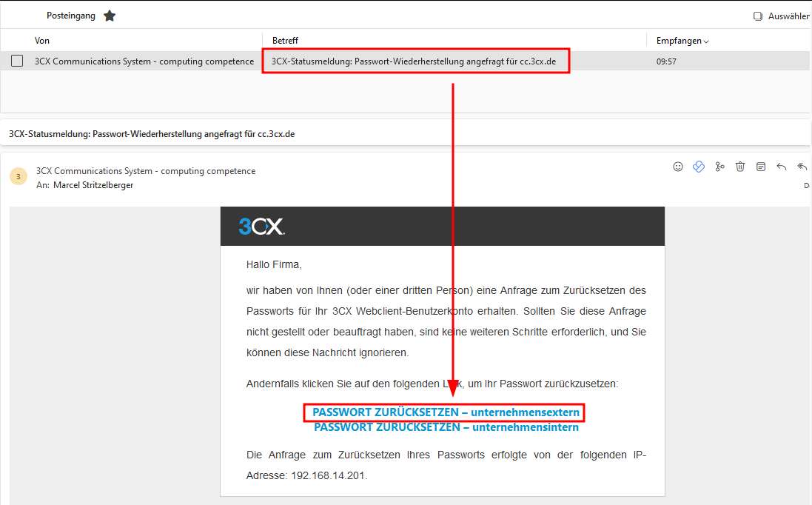The width and height of the screenshot is (812, 505).
Task: Open the emoji reaction smiley icon
Action: click(678, 167)
